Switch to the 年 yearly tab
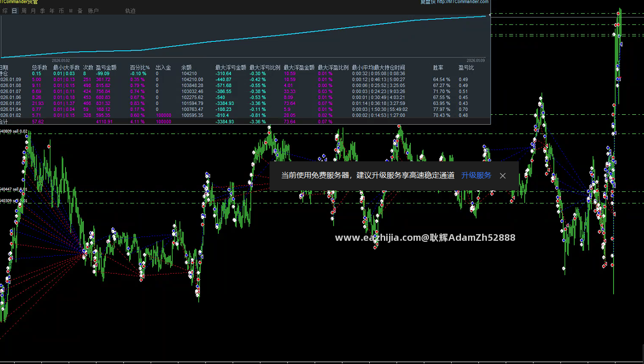644x364 pixels. click(x=52, y=10)
